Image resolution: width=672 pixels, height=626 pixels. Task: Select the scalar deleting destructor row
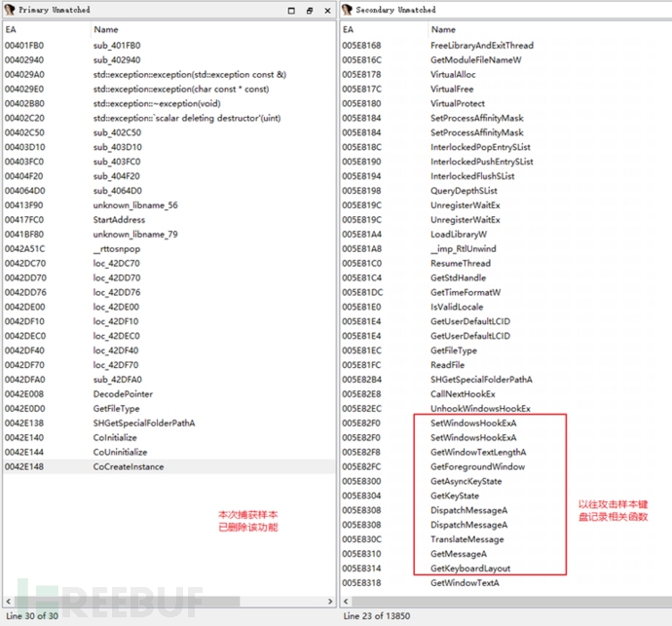168,118
